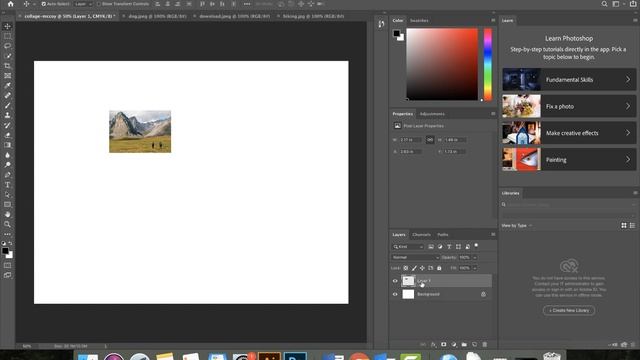This screenshot has height=360, width=640.
Task: Enable Show Transform Controls checkbox
Action: (x=98, y=4)
